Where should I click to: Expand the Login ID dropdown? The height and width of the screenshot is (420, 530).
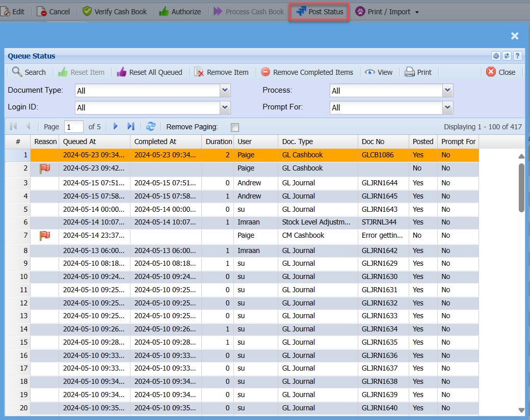tap(225, 107)
